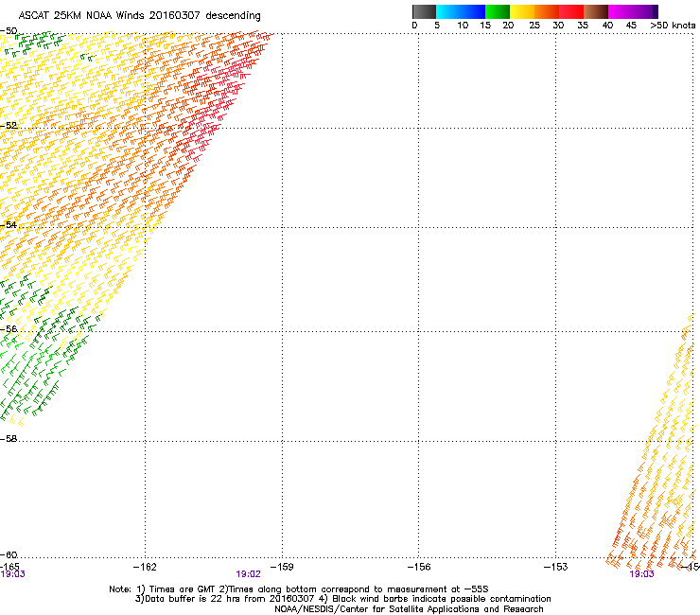
Task: Click the -153 longitude axis label
Action: pos(555,567)
